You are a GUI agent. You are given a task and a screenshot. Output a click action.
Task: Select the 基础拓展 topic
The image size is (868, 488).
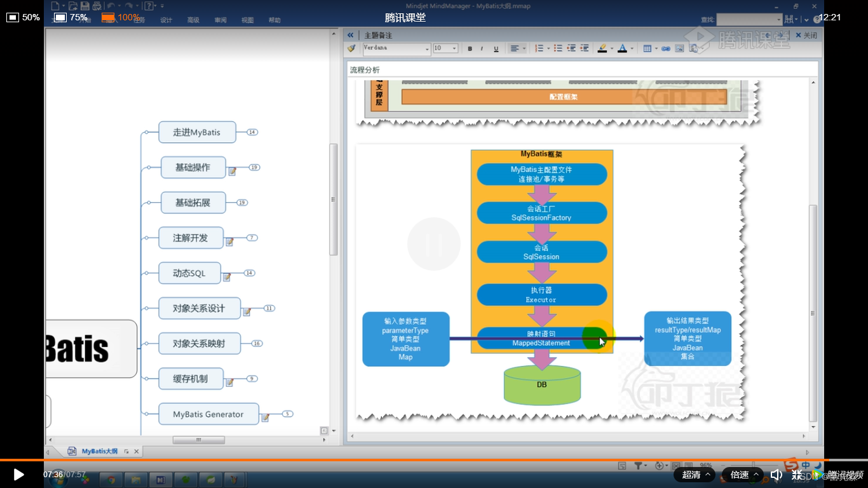(x=193, y=203)
